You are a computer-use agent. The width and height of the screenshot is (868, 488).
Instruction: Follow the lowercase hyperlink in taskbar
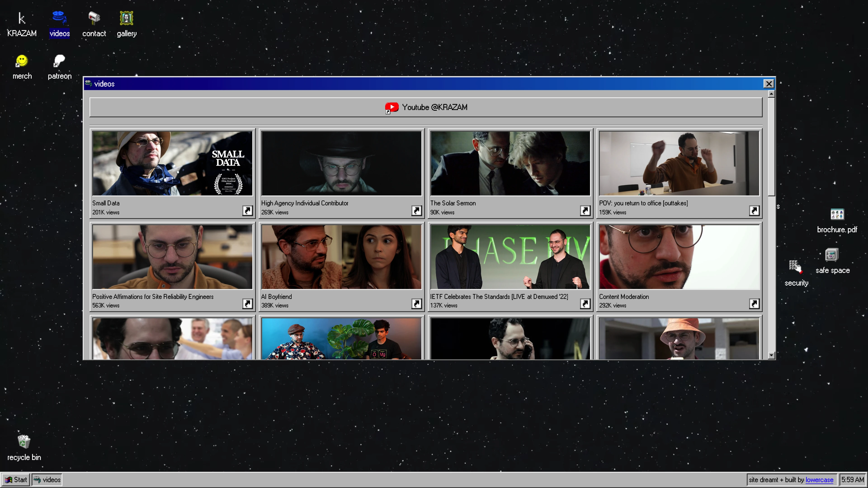(819, 480)
